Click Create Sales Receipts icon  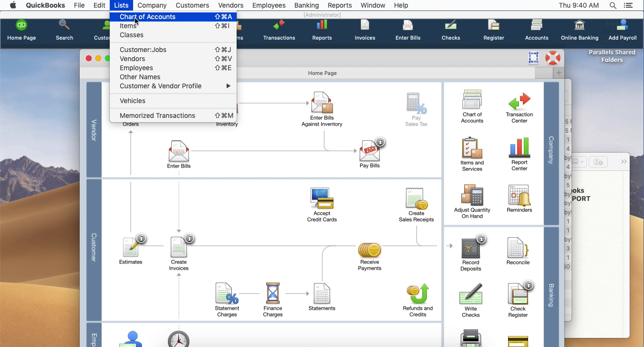click(x=416, y=198)
